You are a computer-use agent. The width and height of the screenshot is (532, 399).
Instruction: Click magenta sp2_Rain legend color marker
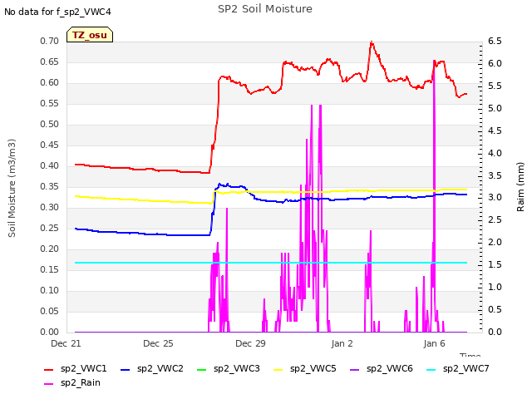pyautogui.click(x=48, y=384)
